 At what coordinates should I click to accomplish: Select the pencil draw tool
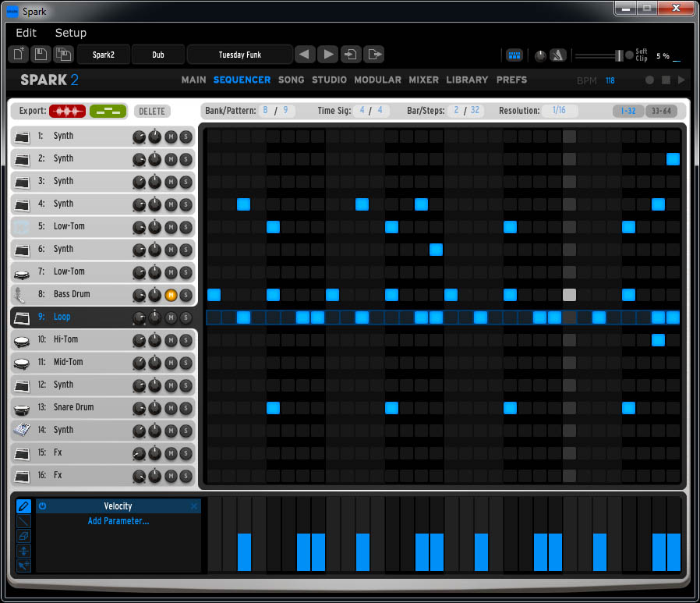23,506
